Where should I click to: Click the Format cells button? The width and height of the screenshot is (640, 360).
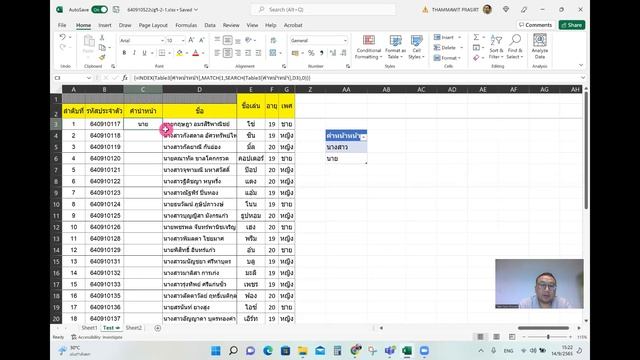[447, 58]
